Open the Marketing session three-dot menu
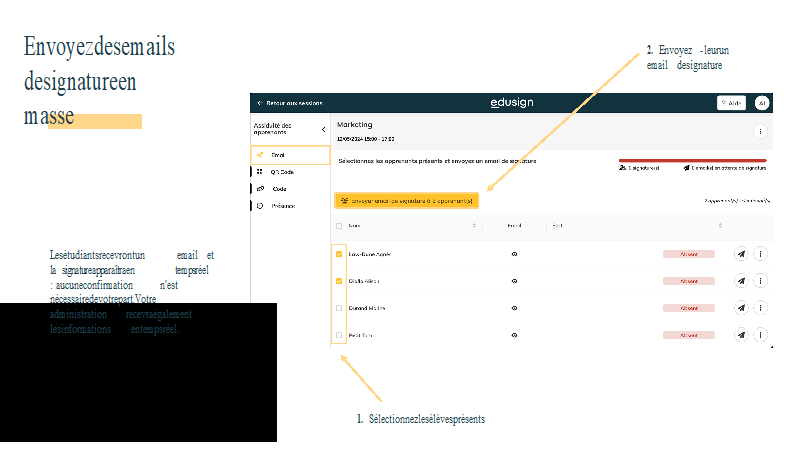 [x=760, y=131]
